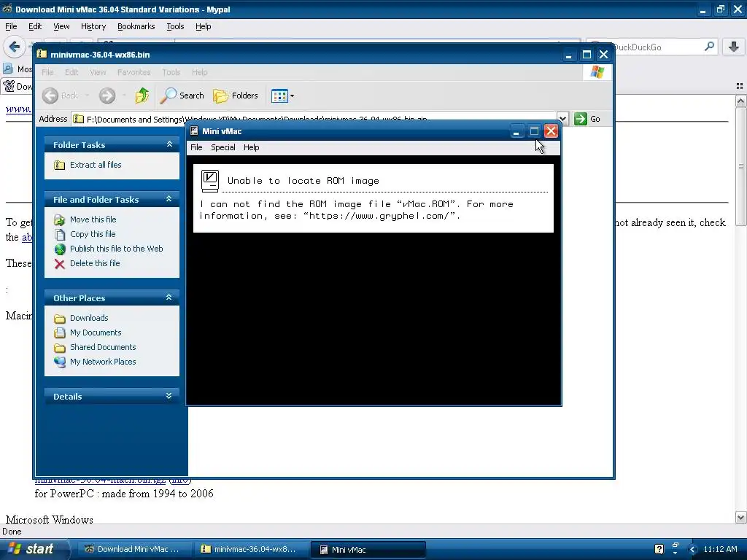Click the tray expand arrow icon
The width and height of the screenshot is (747, 560).
click(692, 550)
